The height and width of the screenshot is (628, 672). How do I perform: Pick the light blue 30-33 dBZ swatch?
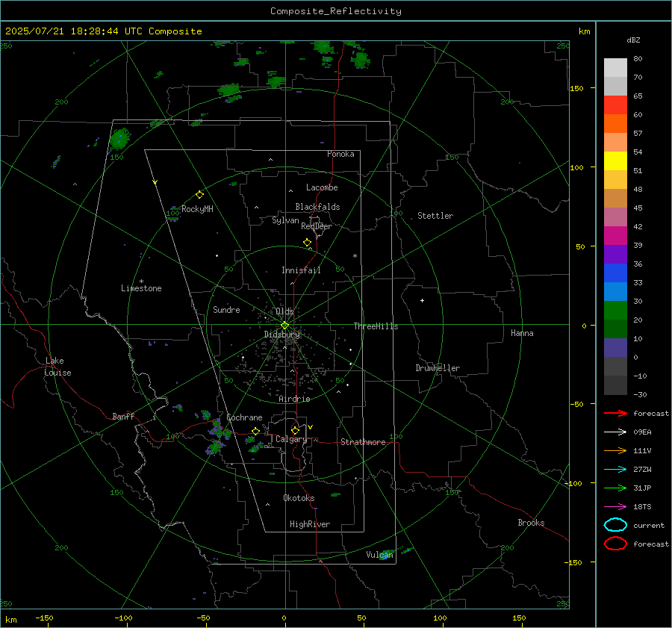pyautogui.click(x=615, y=292)
